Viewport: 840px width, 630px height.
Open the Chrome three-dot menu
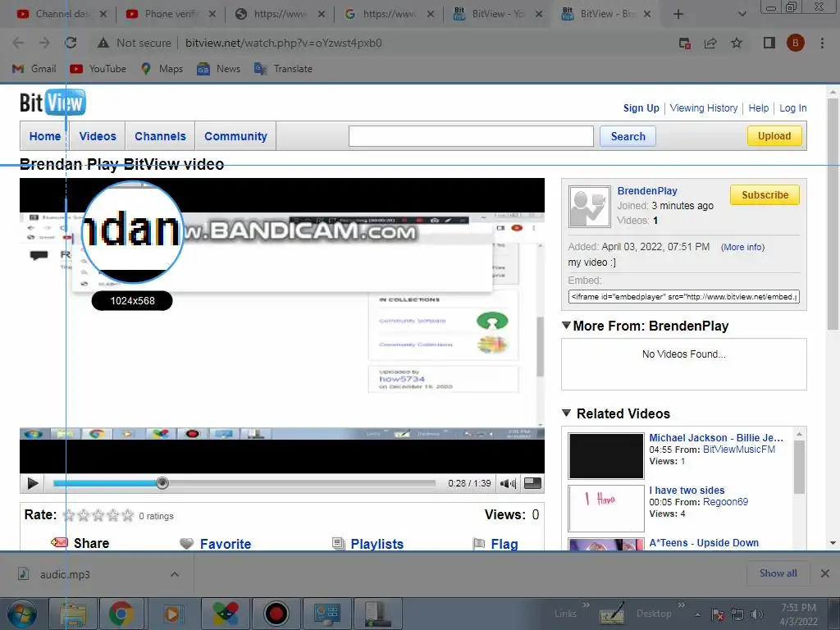click(x=822, y=43)
